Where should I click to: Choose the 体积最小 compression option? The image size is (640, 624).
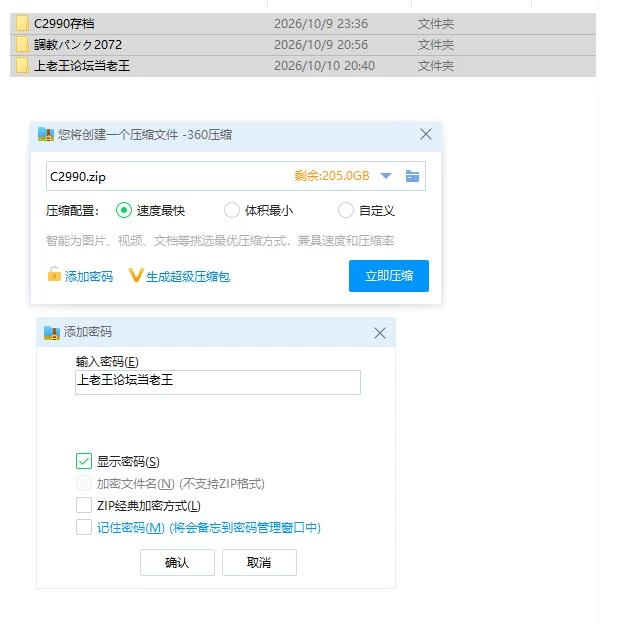(x=231, y=210)
